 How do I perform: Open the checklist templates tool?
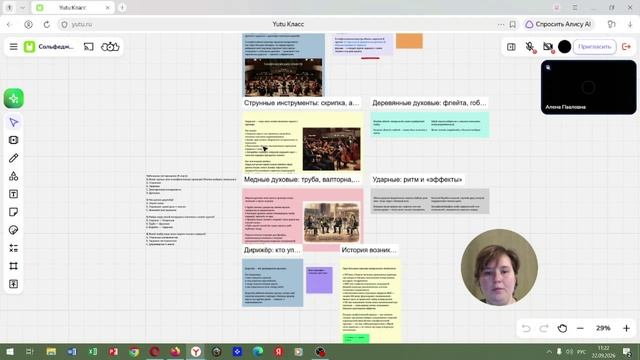13,248
